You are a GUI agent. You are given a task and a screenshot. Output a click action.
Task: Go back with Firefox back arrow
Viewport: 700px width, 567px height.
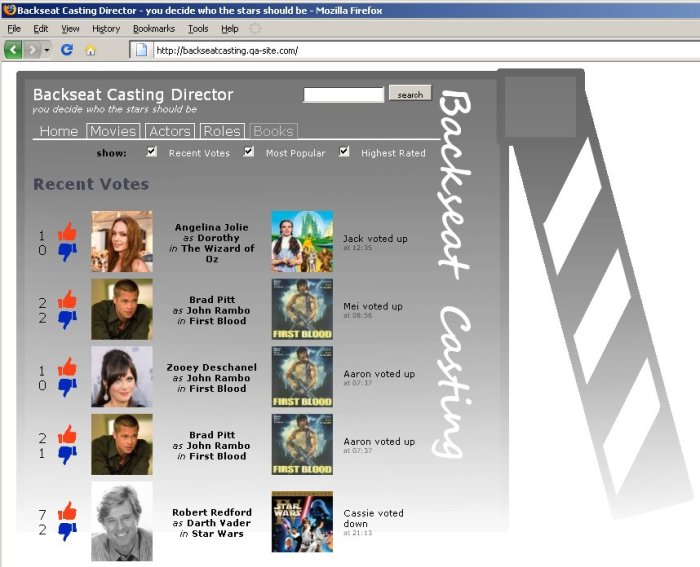tap(13, 50)
